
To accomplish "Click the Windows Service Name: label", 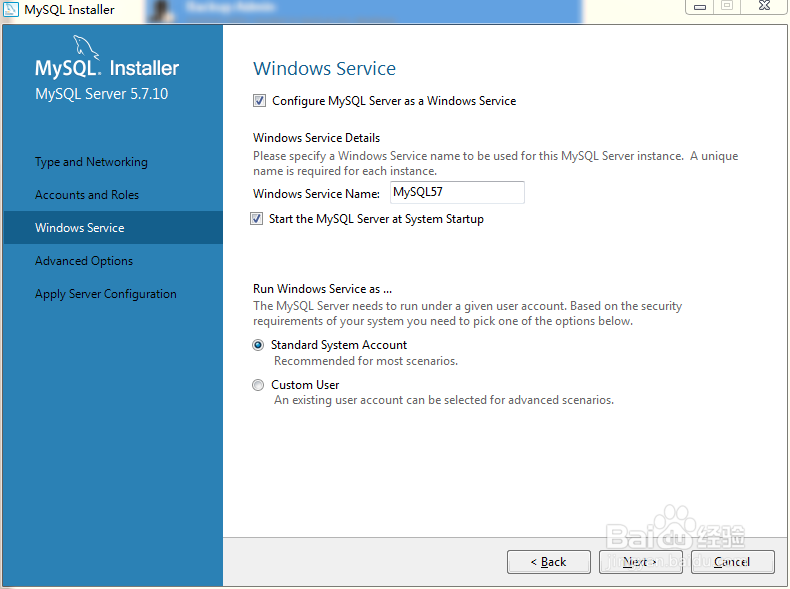I will (316, 193).
